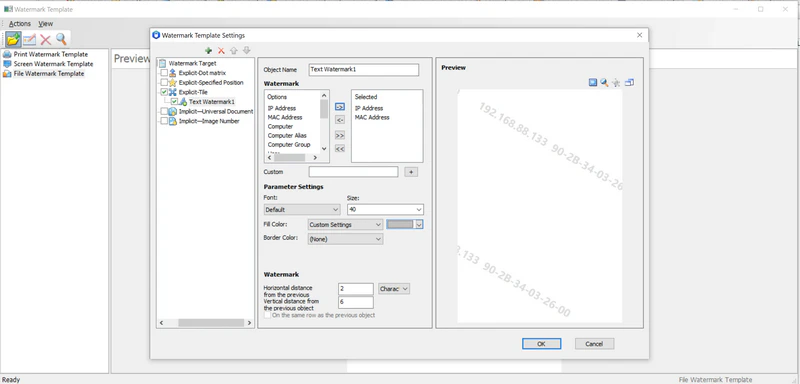Image resolution: width=800 pixels, height=384 pixels.
Task: Click the Vertical distance input field
Action: [x=356, y=302]
